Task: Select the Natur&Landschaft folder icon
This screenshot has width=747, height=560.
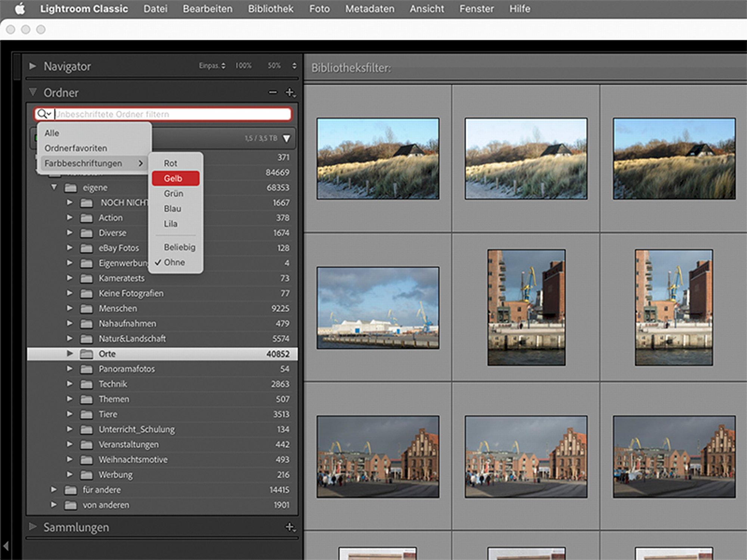Action: [86, 339]
